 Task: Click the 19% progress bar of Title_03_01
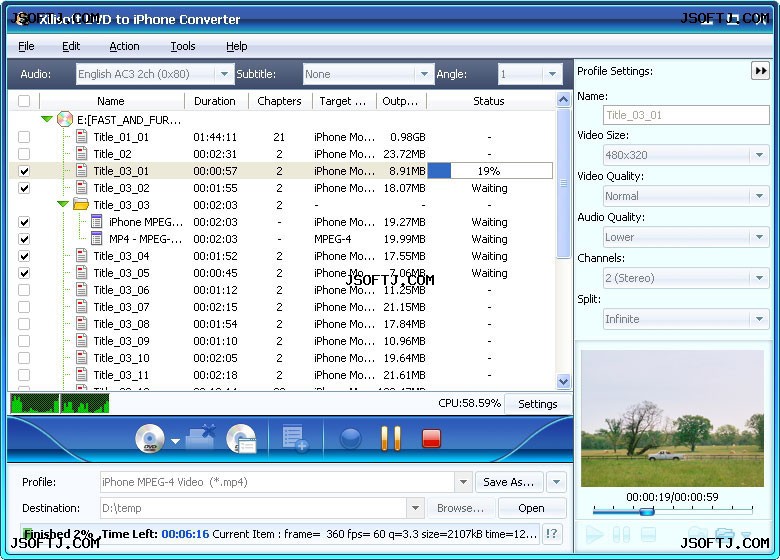click(490, 171)
